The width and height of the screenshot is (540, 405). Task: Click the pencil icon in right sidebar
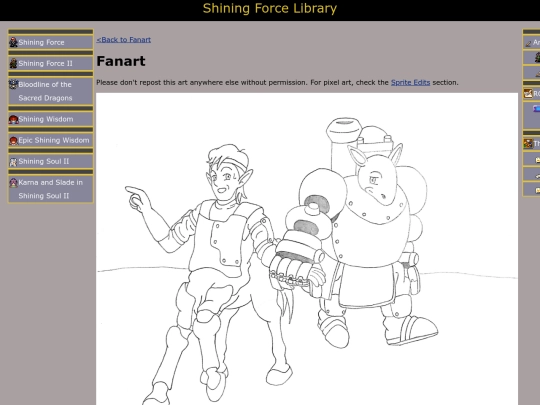[528, 43]
